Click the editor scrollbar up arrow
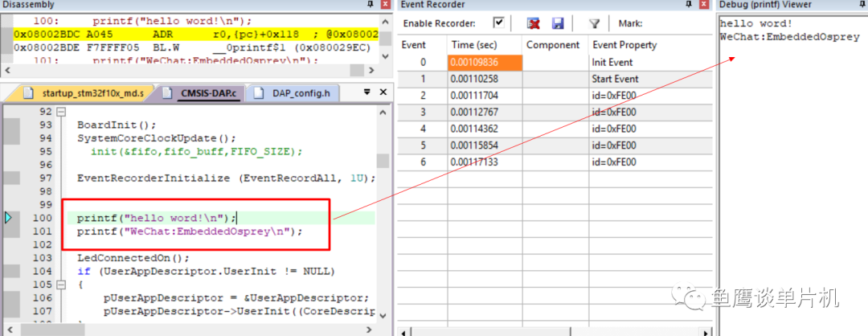Image resolution: width=868 pixels, height=336 pixels. pyautogui.click(x=383, y=113)
